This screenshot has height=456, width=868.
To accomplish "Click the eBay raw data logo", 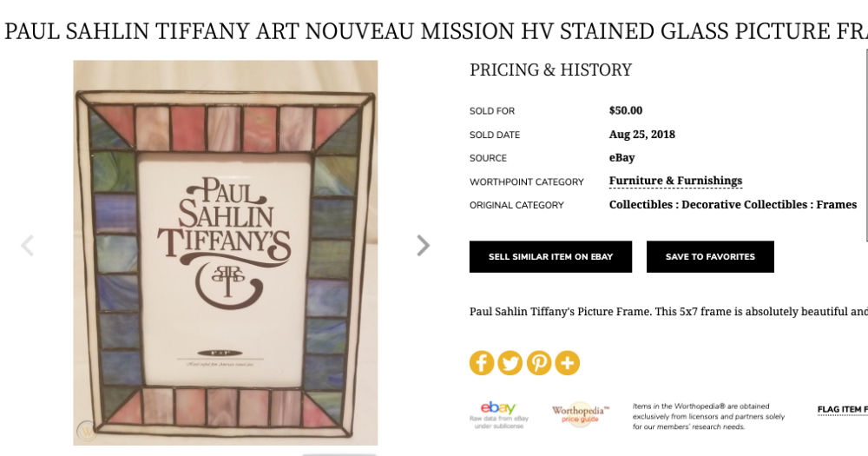I will pos(498,413).
